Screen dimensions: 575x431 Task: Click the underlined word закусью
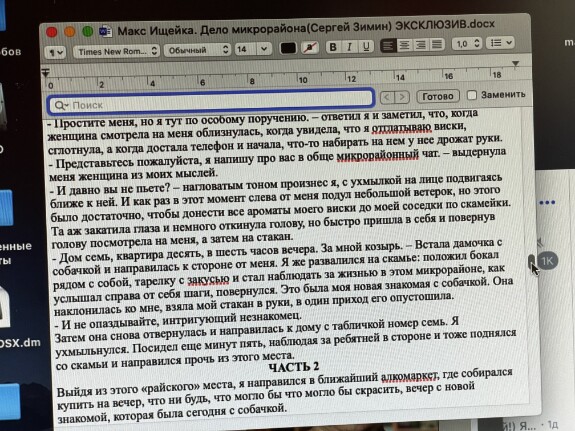tap(209, 280)
